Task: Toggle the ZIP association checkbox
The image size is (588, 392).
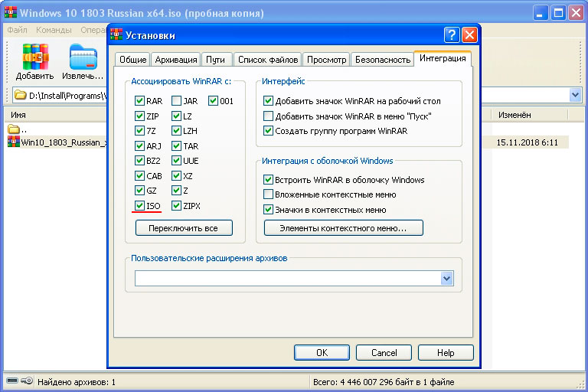Action: pos(139,116)
